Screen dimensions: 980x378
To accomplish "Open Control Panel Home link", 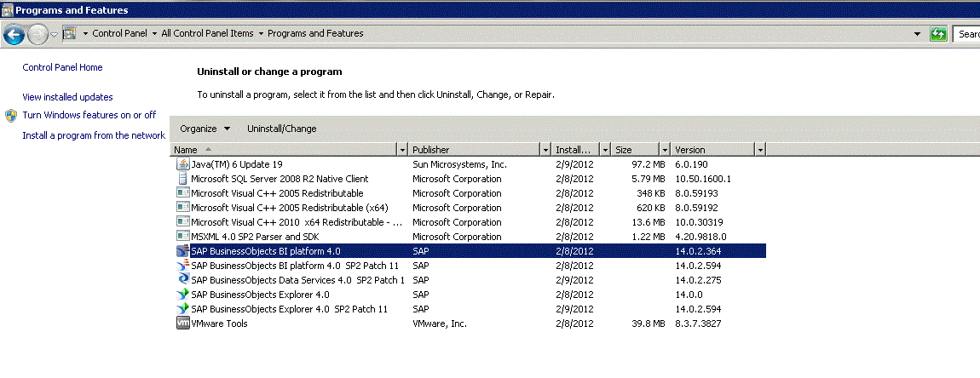I will click(x=62, y=67).
